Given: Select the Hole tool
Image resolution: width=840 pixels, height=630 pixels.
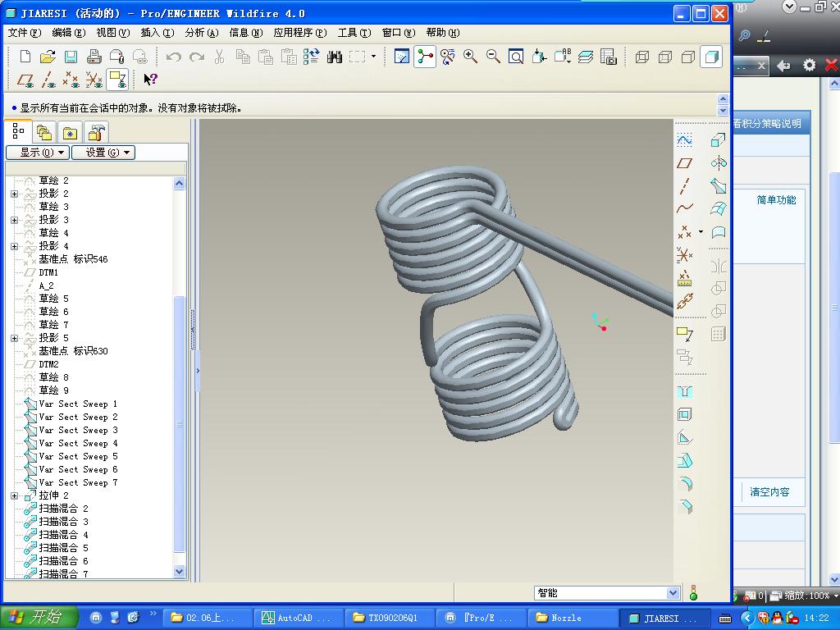Looking at the screenshot, I should click(x=685, y=391).
